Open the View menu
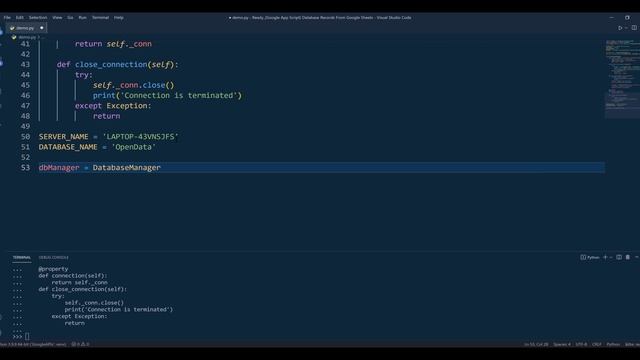 click(57, 18)
